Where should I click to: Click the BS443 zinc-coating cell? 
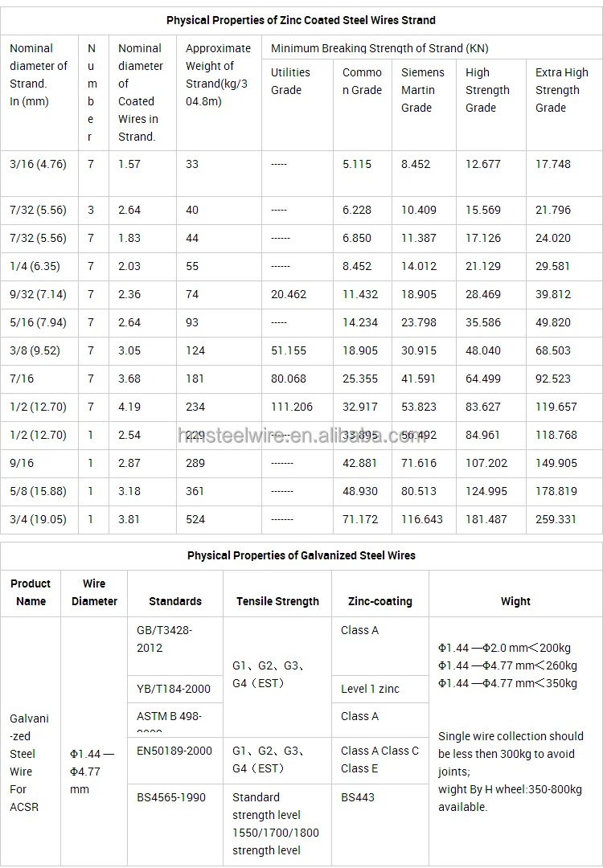click(356, 797)
